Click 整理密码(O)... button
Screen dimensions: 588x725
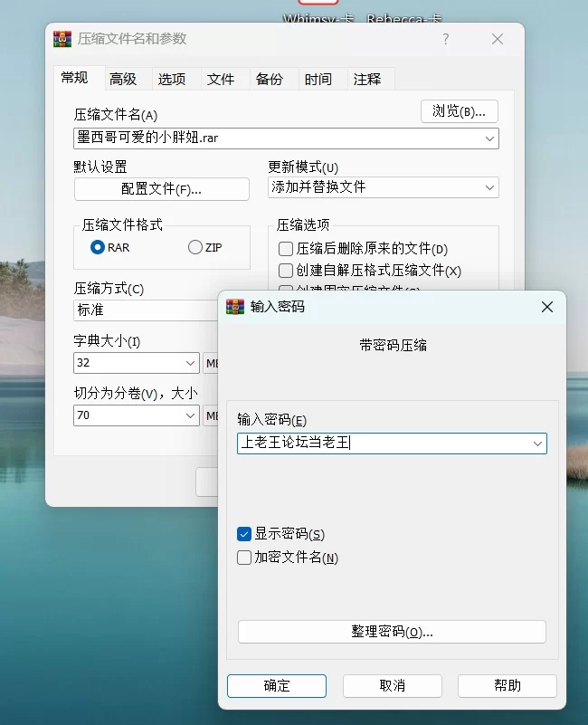point(392,632)
